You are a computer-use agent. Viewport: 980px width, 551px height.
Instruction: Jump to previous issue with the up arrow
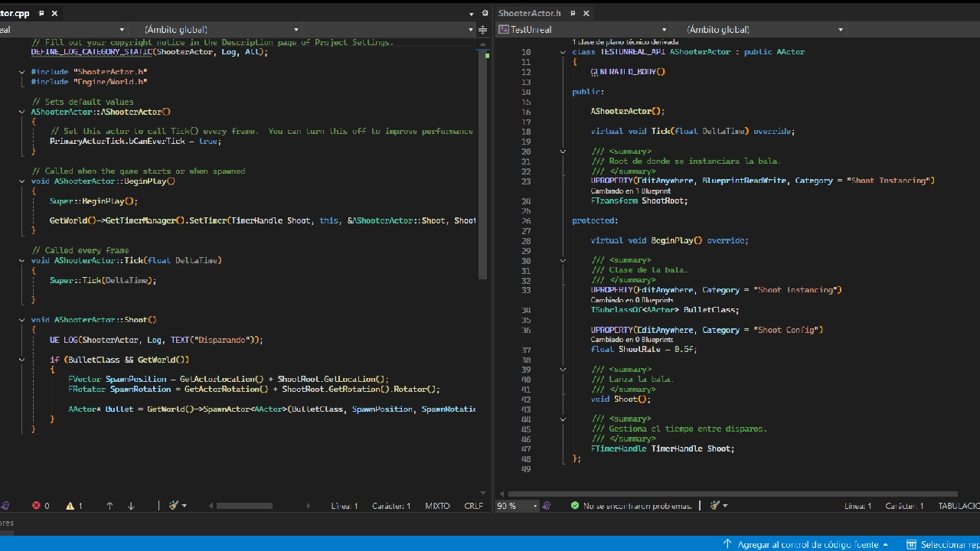click(109, 505)
